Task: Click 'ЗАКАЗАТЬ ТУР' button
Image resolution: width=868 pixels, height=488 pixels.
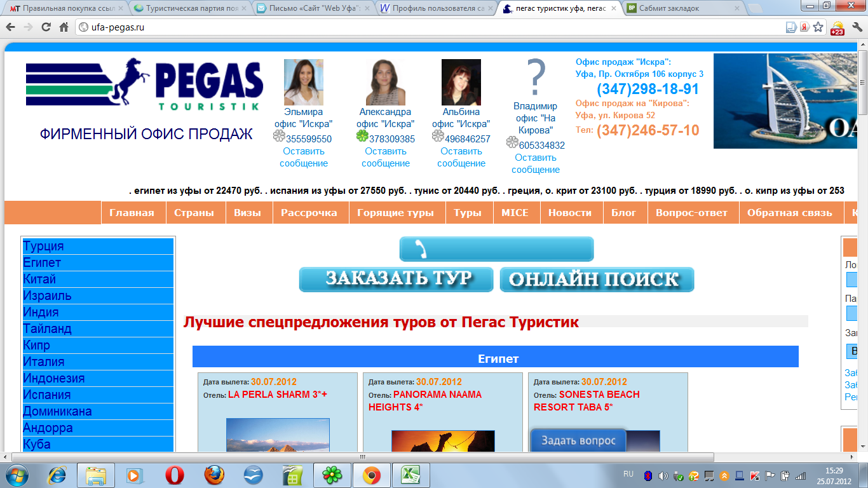Action: click(396, 280)
